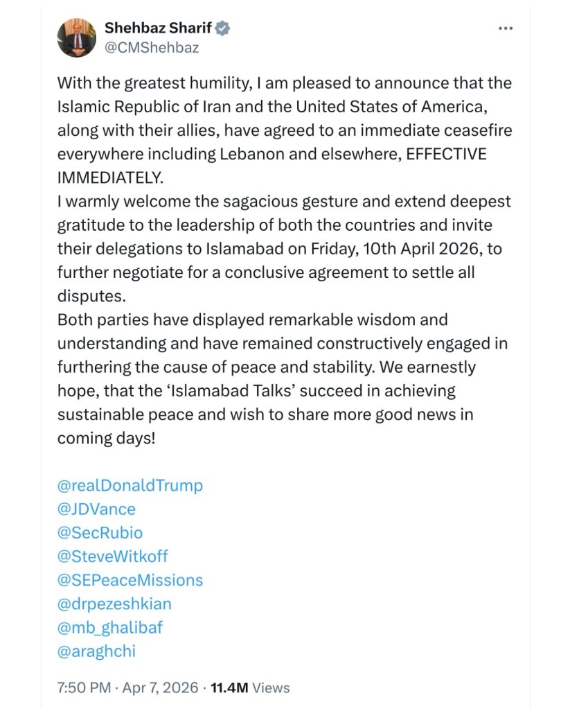Screen dimensions: 588x709
Task: Click the @mb_ghalibaf mention
Action: [x=110, y=627]
